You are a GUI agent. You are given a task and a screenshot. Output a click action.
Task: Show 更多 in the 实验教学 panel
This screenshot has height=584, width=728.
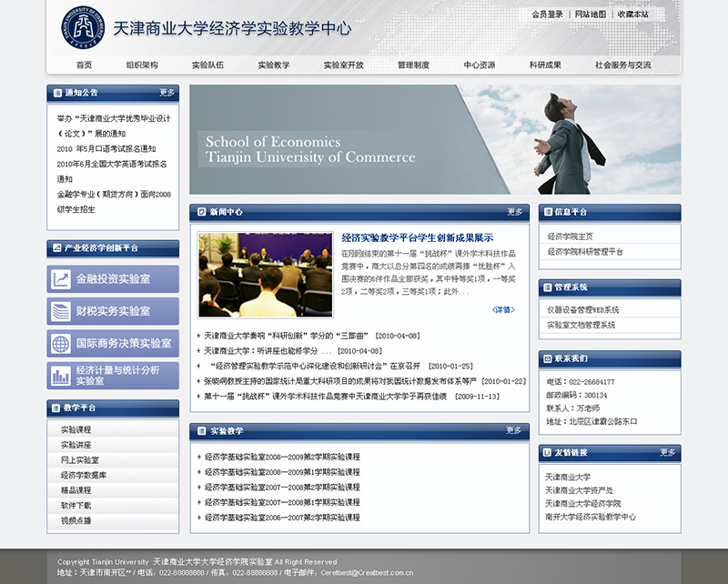(514, 430)
